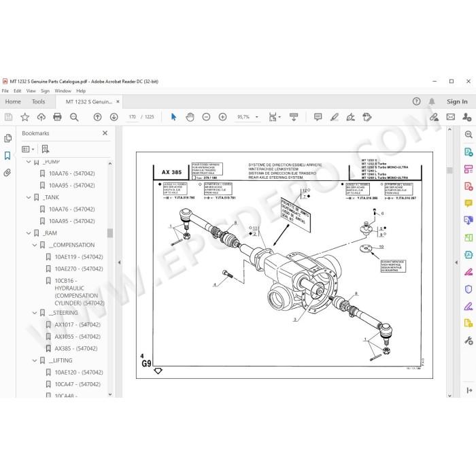The image size is (476, 476).
Task: Open the Help menu
Action: tap(81, 90)
